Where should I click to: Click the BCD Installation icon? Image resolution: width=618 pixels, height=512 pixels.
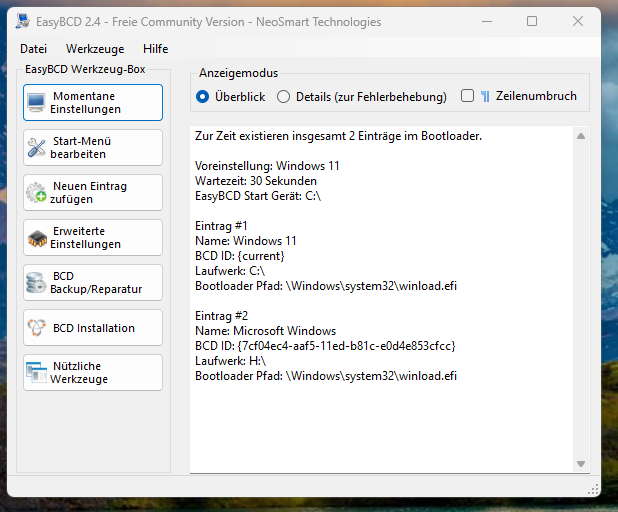pyautogui.click(x=36, y=328)
